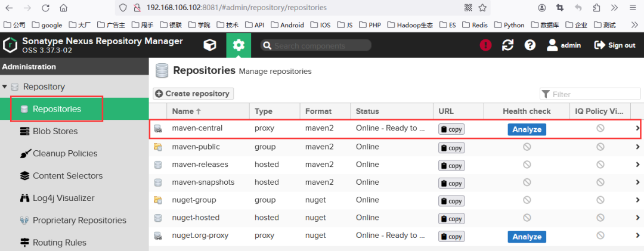Click the browser QR code icon
This screenshot has height=251, width=644.
coord(468,7)
